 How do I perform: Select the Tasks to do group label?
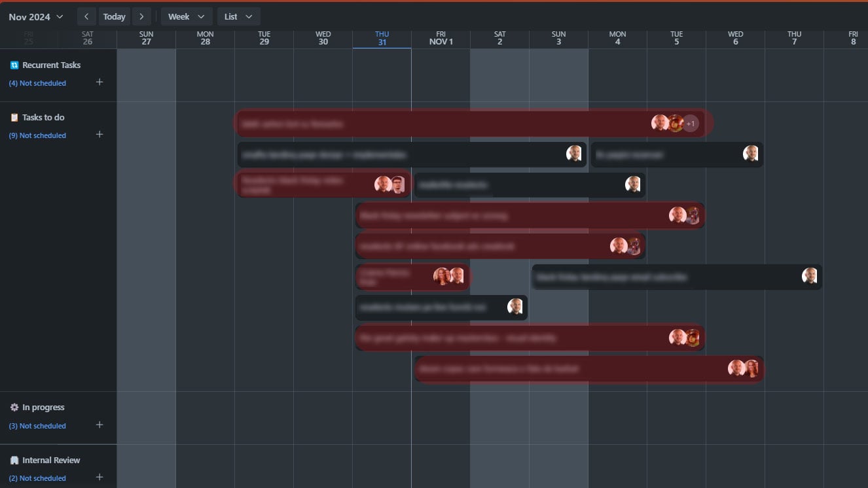[x=43, y=118]
